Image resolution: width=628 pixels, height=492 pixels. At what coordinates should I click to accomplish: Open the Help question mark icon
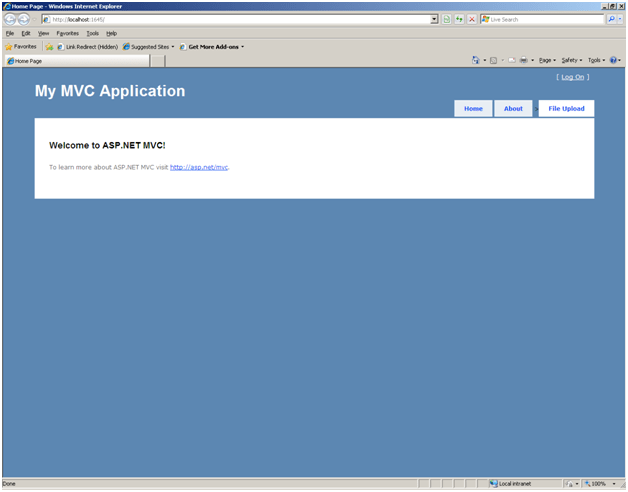click(x=613, y=60)
